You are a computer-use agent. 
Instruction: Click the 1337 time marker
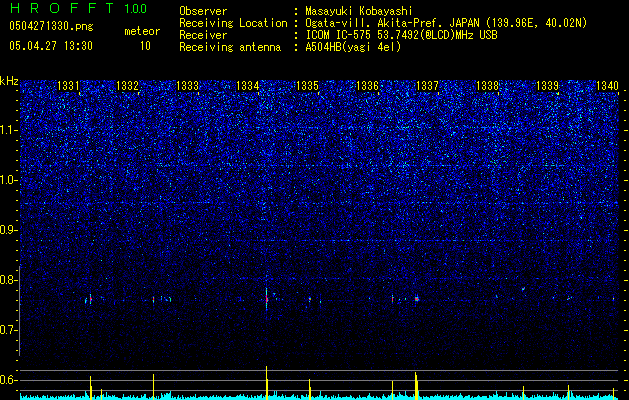coord(428,86)
